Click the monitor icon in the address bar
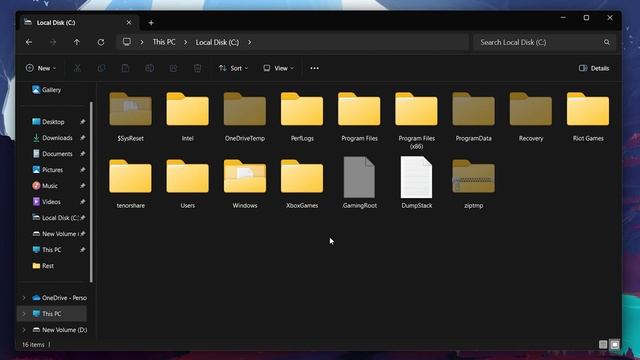The width and height of the screenshot is (640, 360). 127,42
